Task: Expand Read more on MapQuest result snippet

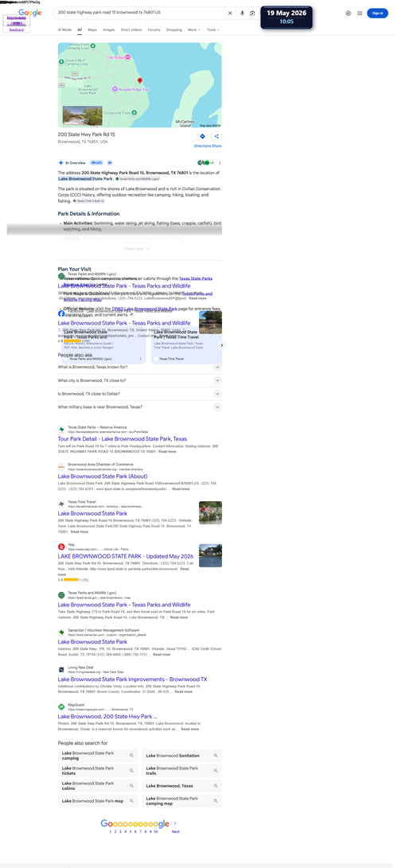Action: tap(190, 729)
